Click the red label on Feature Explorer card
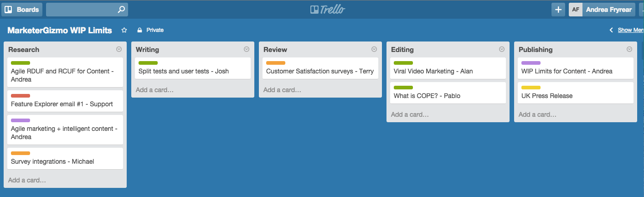The width and height of the screenshot is (644, 197). click(21, 96)
